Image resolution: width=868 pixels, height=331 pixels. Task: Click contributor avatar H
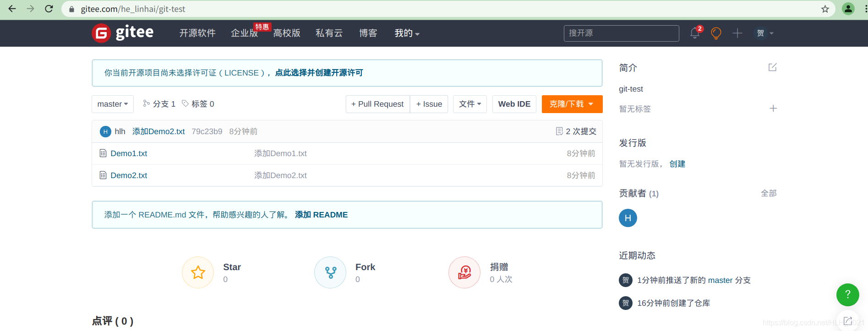point(628,218)
